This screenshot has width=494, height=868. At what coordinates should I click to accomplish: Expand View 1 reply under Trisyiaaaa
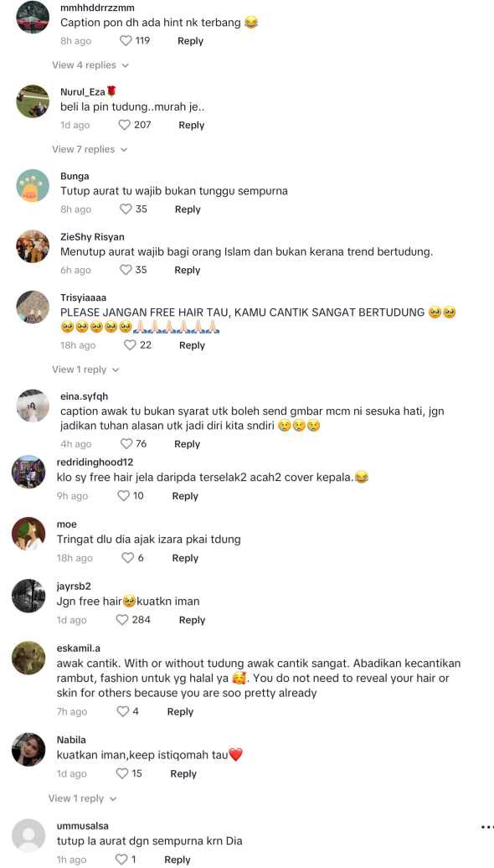tap(85, 369)
